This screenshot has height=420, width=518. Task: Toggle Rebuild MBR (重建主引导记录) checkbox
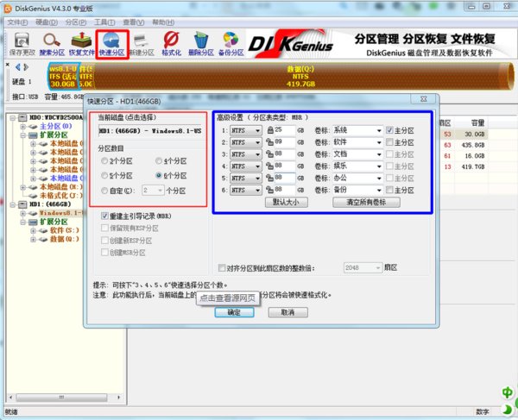[104, 216]
